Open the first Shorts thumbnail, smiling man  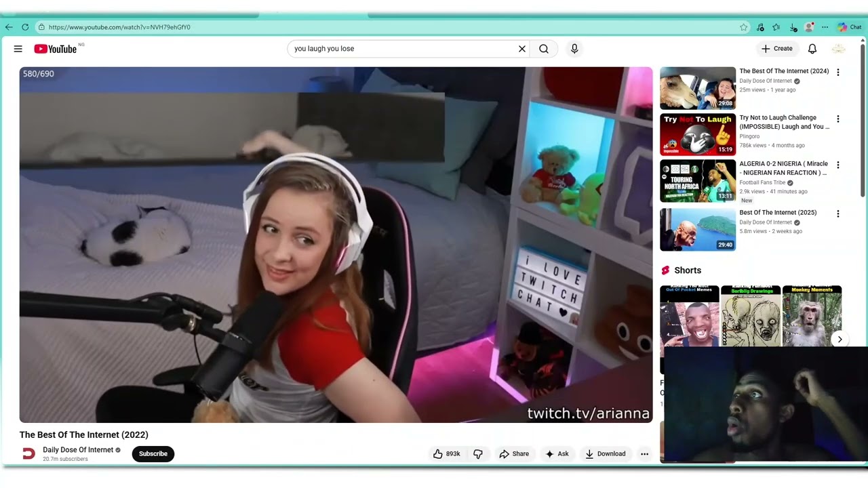690,317
